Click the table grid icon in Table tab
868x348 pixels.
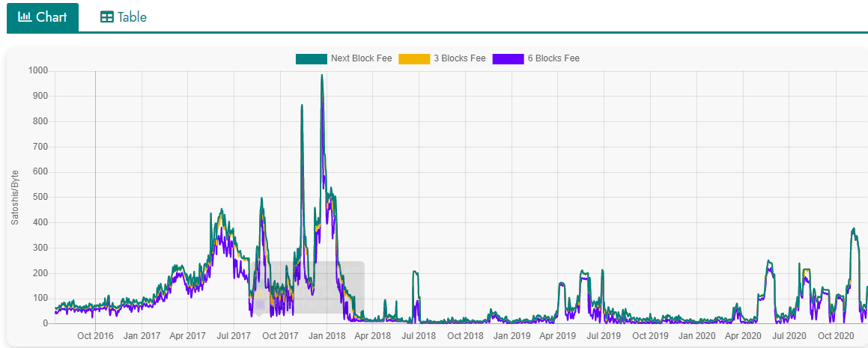[x=107, y=17]
